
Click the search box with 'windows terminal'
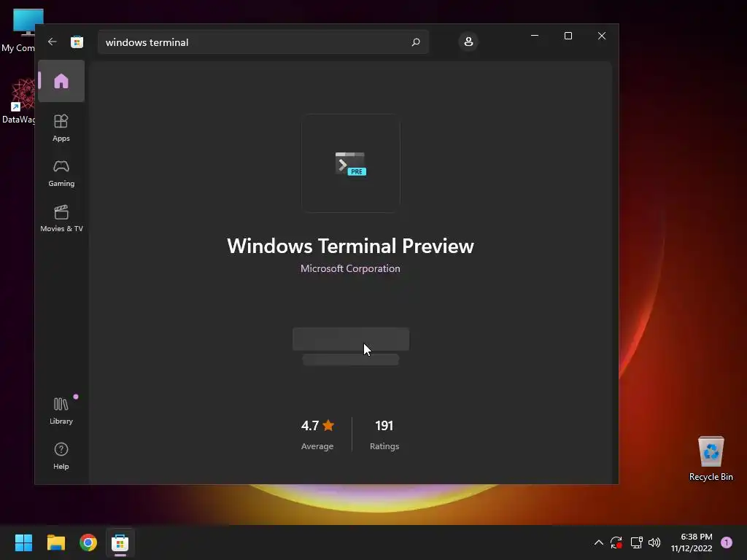coord(263,42)
